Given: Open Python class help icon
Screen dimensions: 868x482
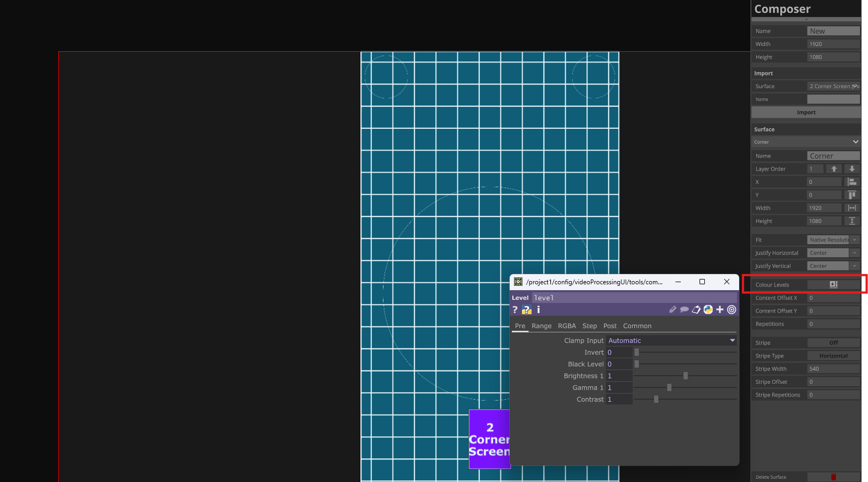Looking at the screenshot, I should [708, 309].
